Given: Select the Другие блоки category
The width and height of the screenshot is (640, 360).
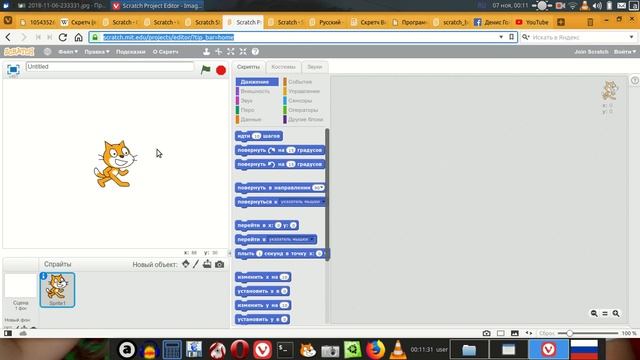Looking at the screenshot, I should click(x=304, y=119).
